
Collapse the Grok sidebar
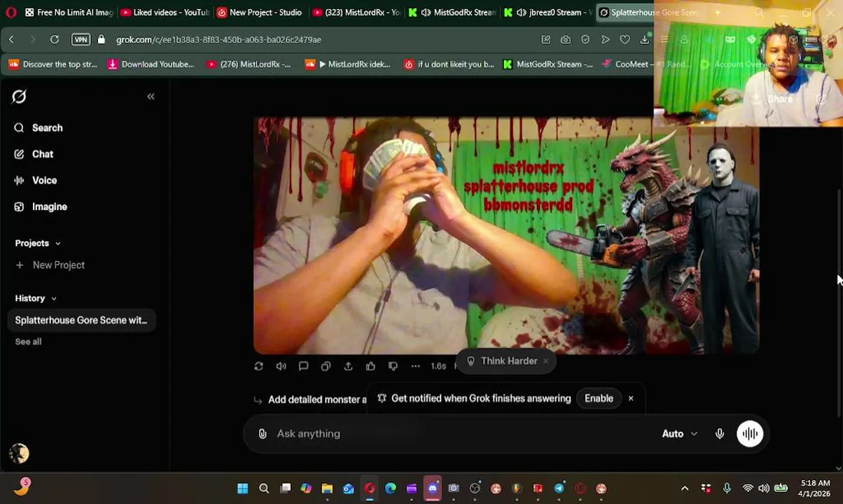pos(151,97)
